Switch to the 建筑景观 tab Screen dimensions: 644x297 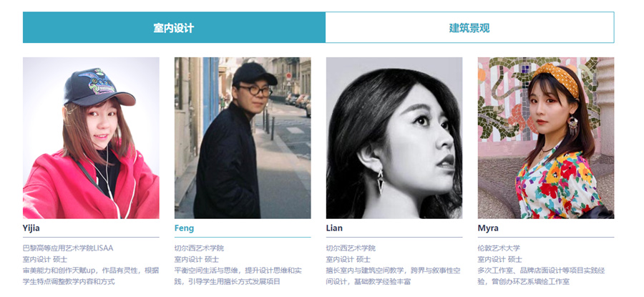469,27
